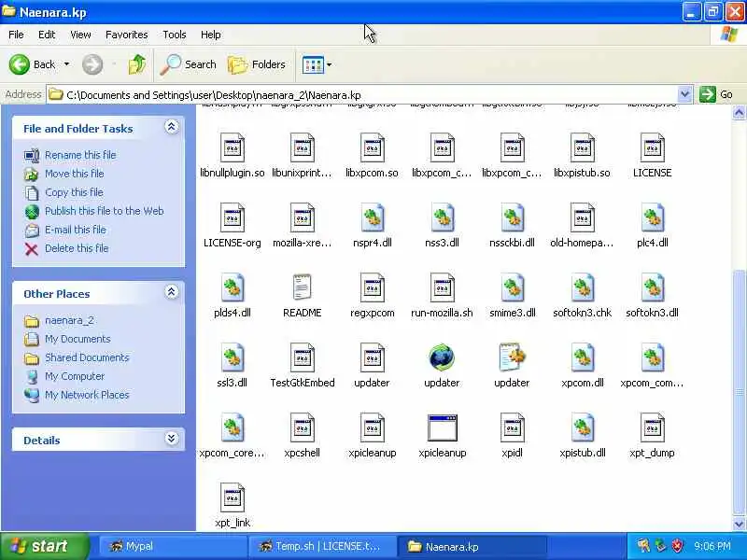This screenshot has width=747, height=560.
Task: Switch to Temp.sh LICENSE taskbar window
Action: coord(322,546)
